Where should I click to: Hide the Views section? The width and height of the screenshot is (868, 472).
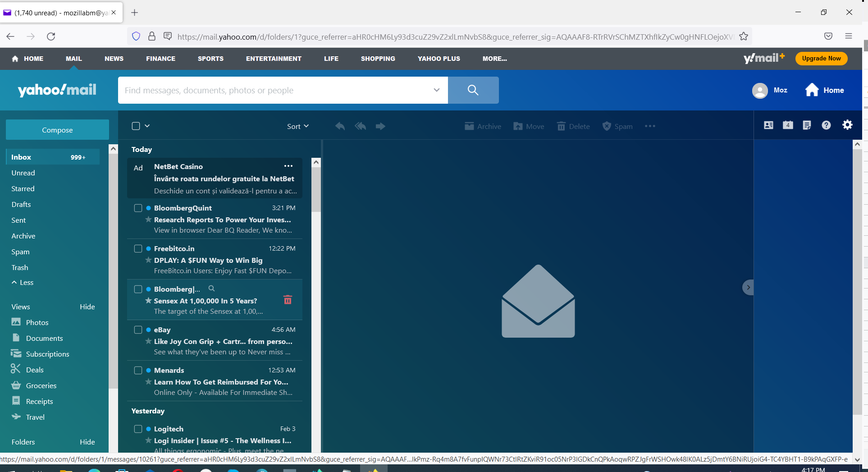pyautogui.click(x=87, y=307)
